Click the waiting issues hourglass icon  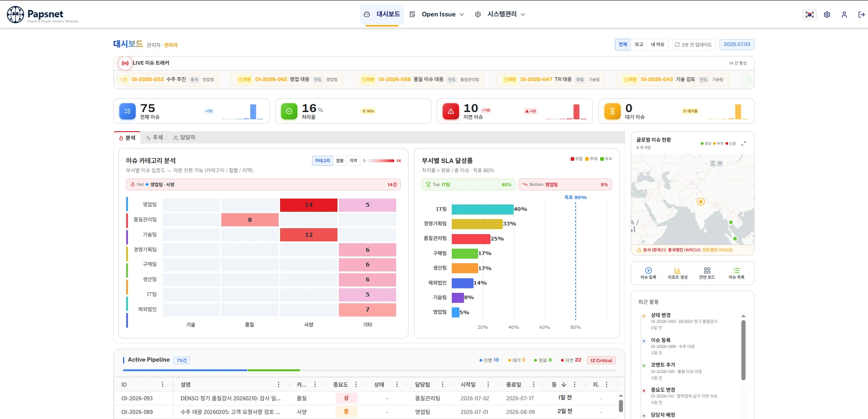click(613, 111)
